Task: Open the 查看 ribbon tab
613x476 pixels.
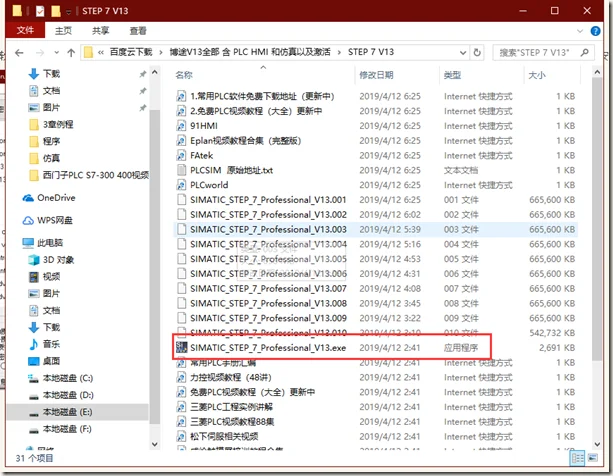Action: [138, 30]
